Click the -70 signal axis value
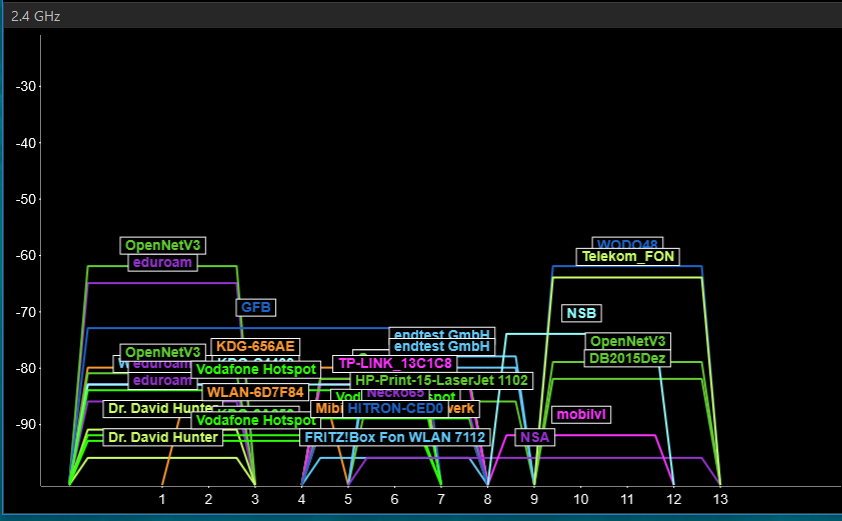842x521 pixels. (x=26, y=312)
